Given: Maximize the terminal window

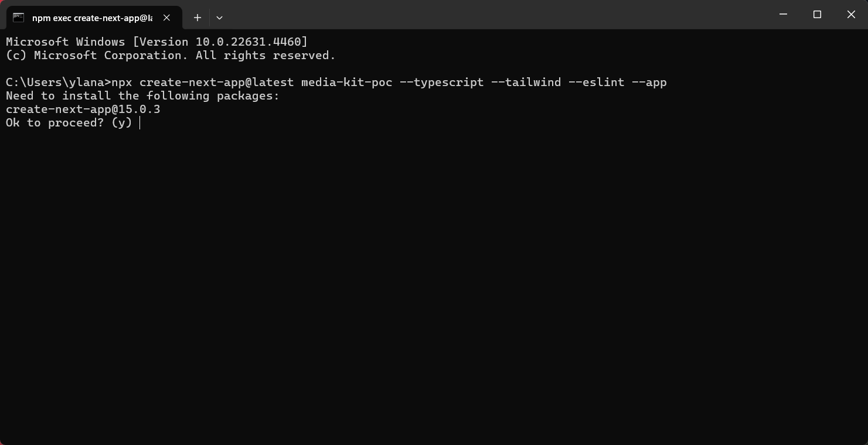Looking at the screenshot, I should click(817, 14).
